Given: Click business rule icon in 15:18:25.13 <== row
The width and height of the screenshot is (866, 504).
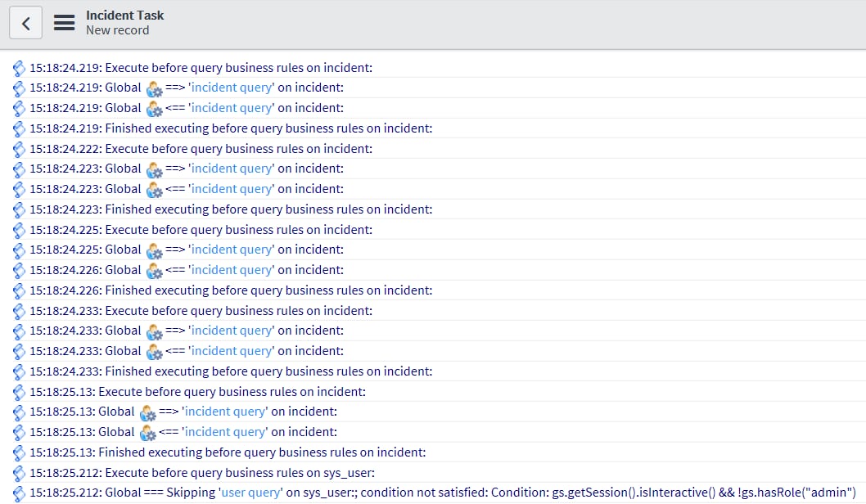Looking at the screenshot, I should pyautogui.click(x=148, y=434).
